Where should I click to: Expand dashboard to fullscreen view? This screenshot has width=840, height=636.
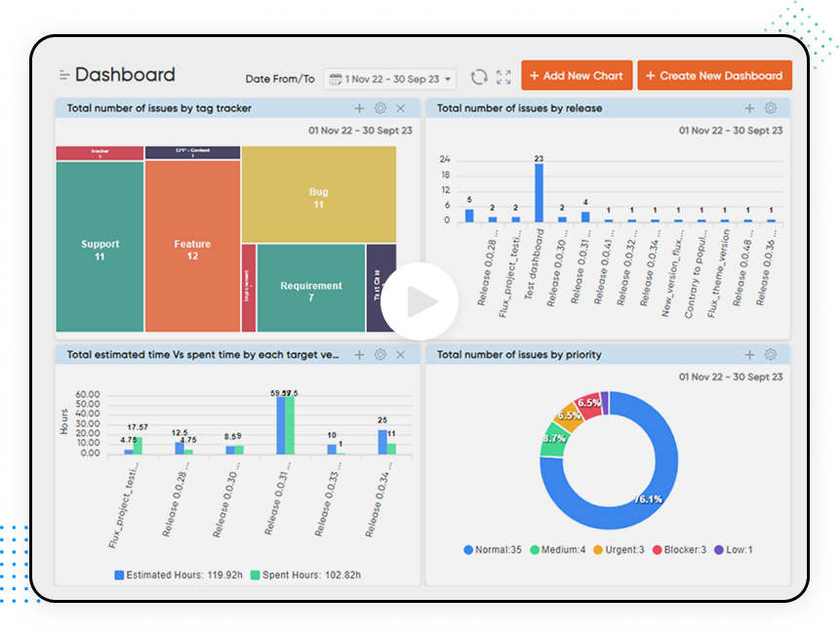click(503, 75)
